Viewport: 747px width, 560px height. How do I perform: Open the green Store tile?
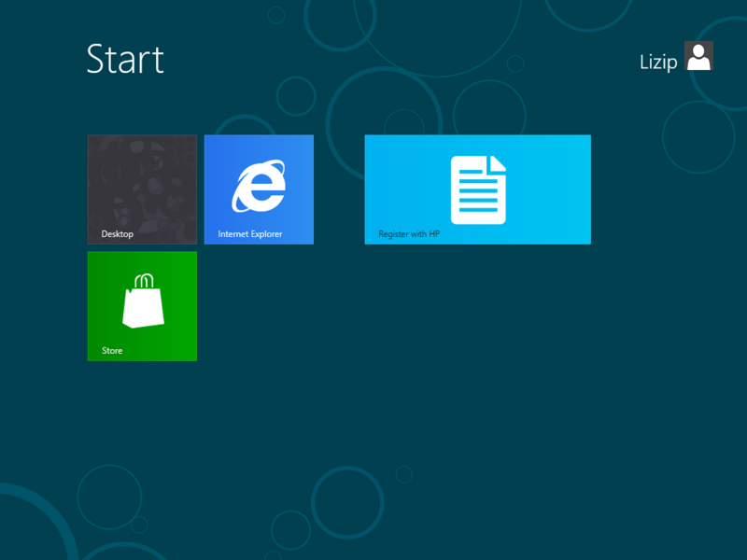point(142,306)
